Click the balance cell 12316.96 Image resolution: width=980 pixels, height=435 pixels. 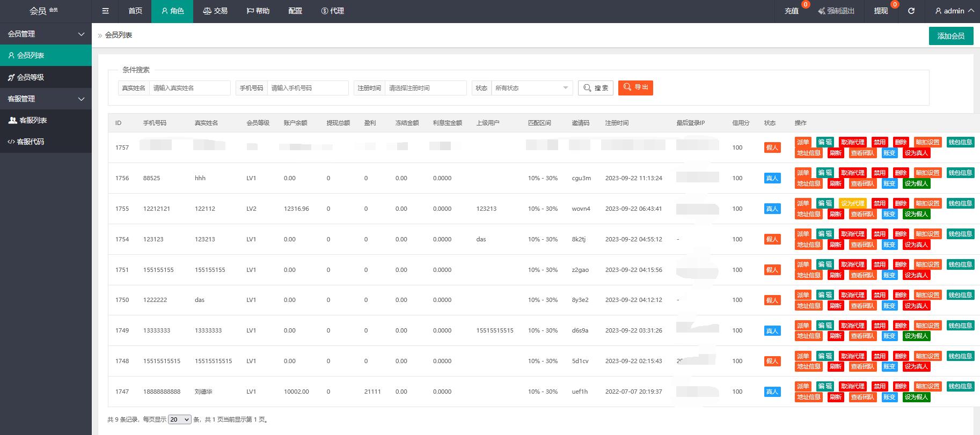(x=296, y=209)
